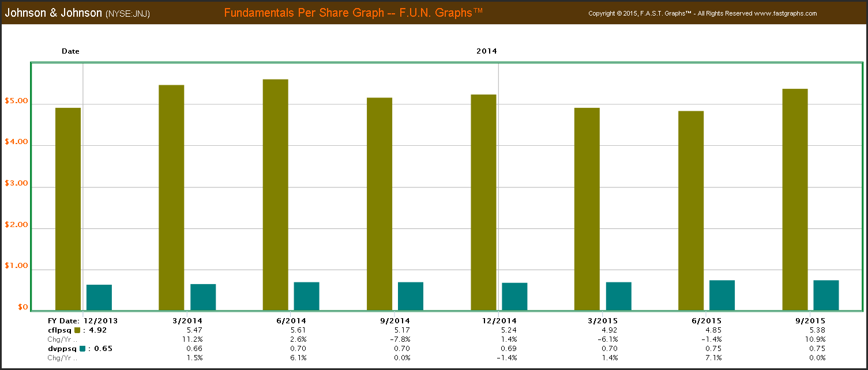Select the 3/2014 teal dividend bar
Image resolution: width=868 pixels, height=370 pixels.
tap(203, 297)
